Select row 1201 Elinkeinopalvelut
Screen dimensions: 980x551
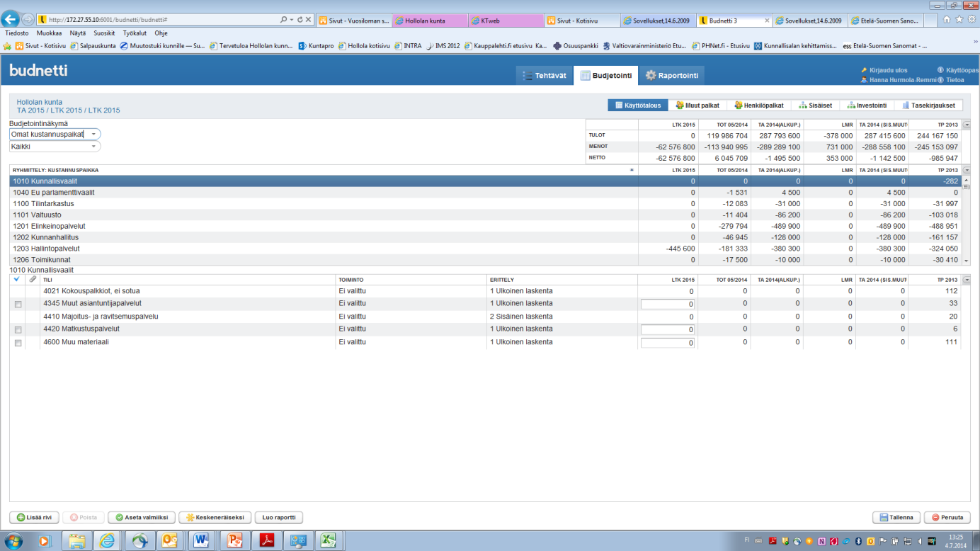[x=485, y=227]
